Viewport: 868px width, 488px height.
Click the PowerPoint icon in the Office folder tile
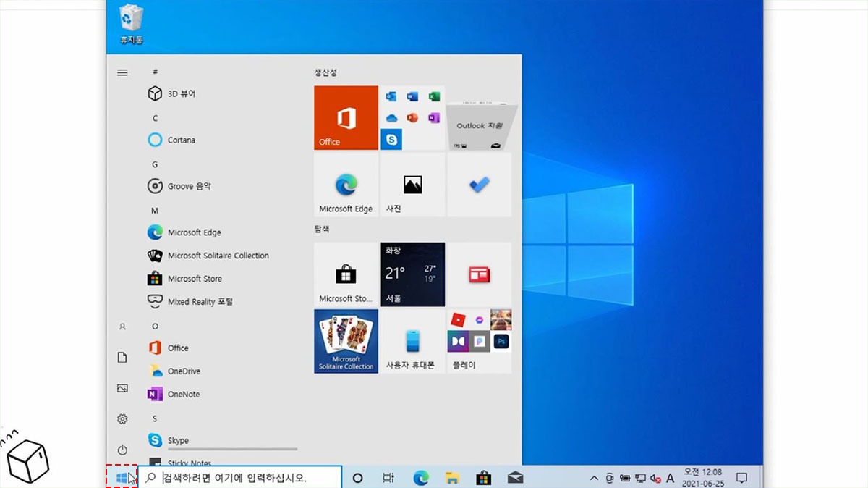tap(413, 117)
